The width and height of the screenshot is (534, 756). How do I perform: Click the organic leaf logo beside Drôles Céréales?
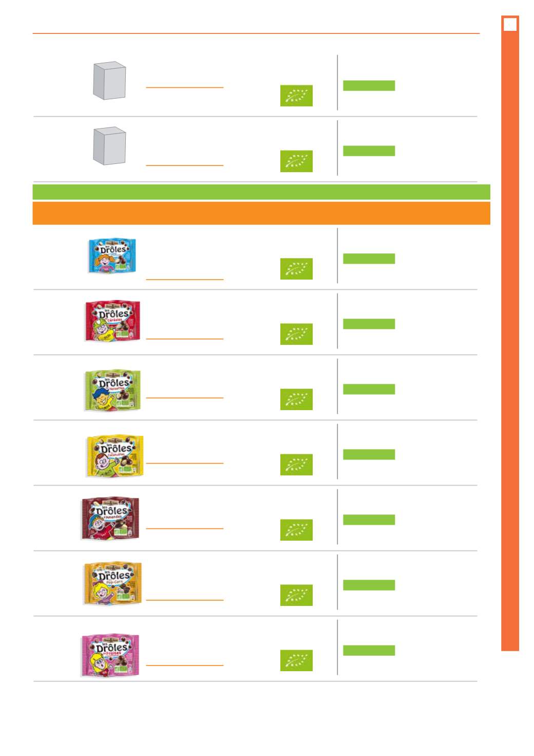296,334
